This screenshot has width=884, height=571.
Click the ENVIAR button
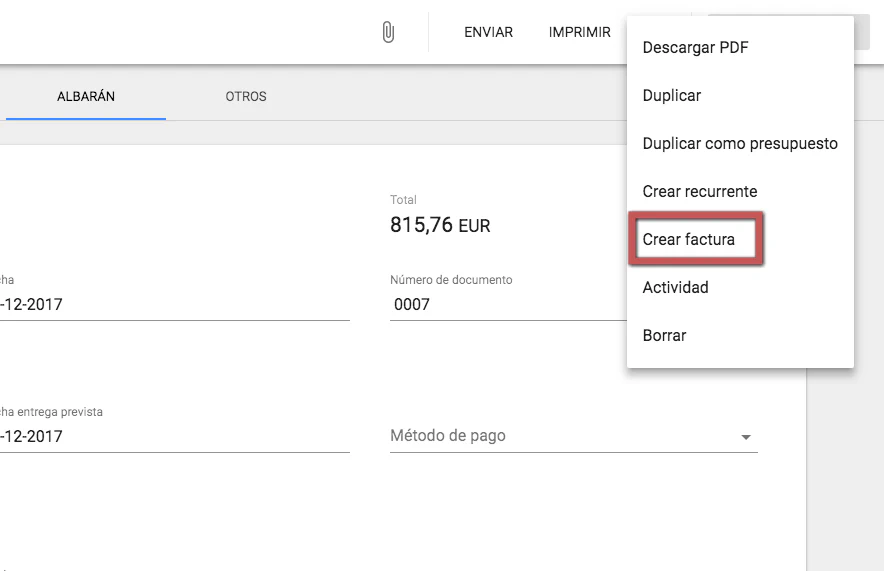[x=488, y=33]
